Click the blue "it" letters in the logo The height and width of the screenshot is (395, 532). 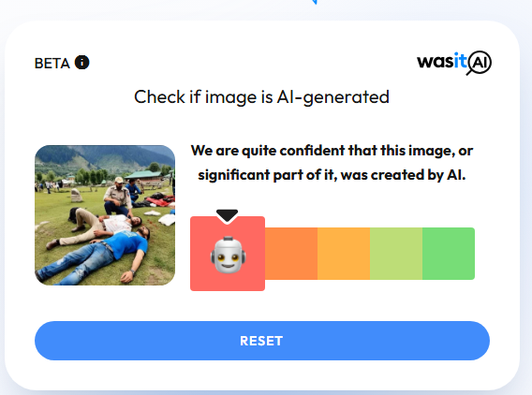pyautogui.click(x=460, y=61)
